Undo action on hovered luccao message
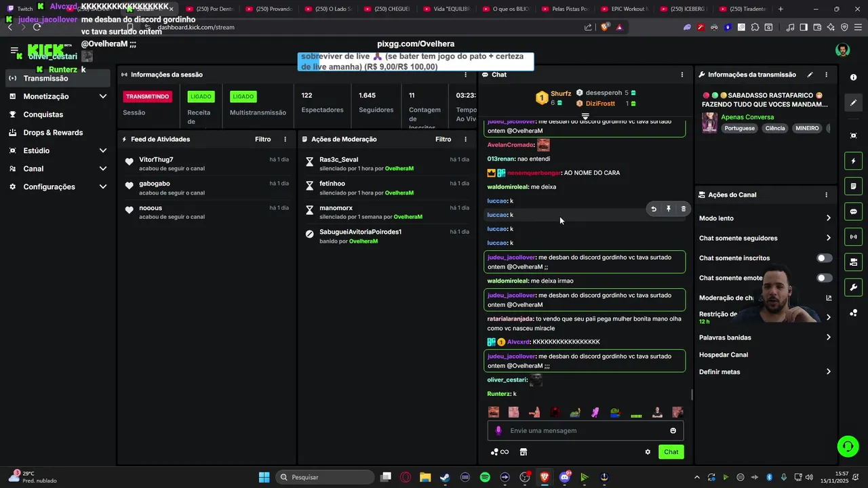This screenshot has height=488, width=868. click(654, 209)
